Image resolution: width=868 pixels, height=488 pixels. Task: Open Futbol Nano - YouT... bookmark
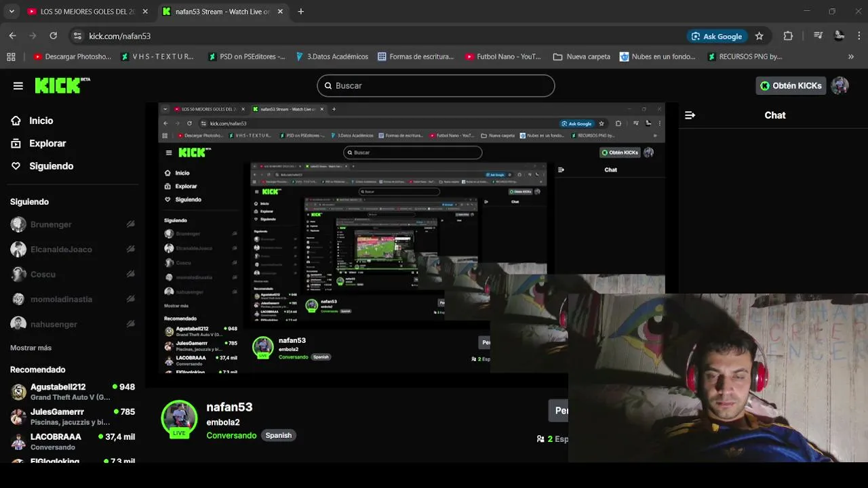[503, 57]
